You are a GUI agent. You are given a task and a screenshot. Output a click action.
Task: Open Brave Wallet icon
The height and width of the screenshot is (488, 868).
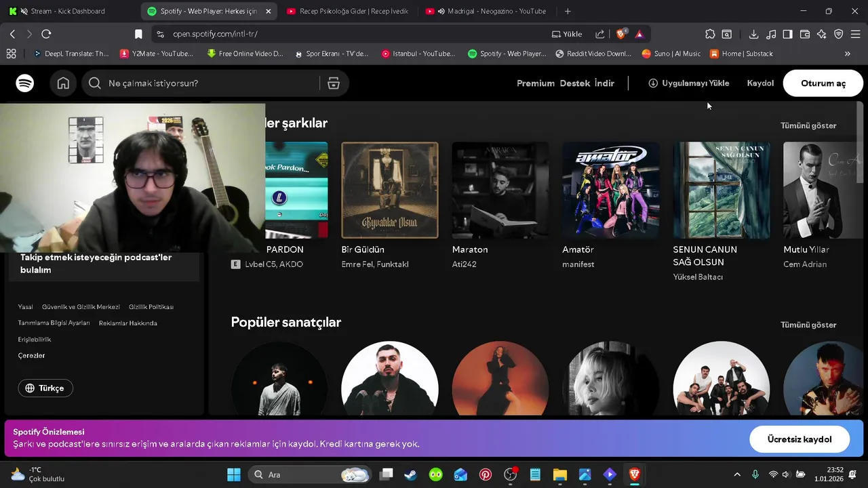pos(805,34)
